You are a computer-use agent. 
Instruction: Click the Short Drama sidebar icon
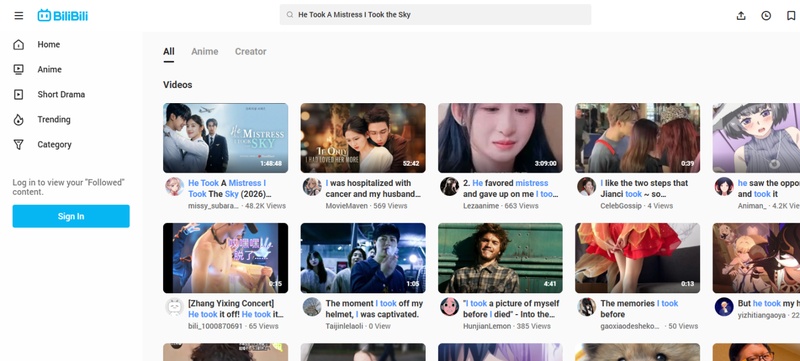click(x=18, y=94)
